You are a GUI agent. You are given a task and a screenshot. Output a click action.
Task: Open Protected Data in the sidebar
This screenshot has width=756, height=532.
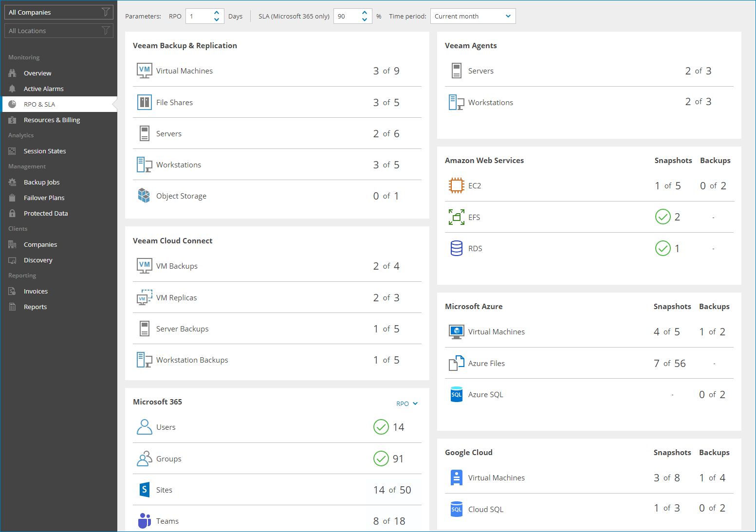tap(59, 213)
